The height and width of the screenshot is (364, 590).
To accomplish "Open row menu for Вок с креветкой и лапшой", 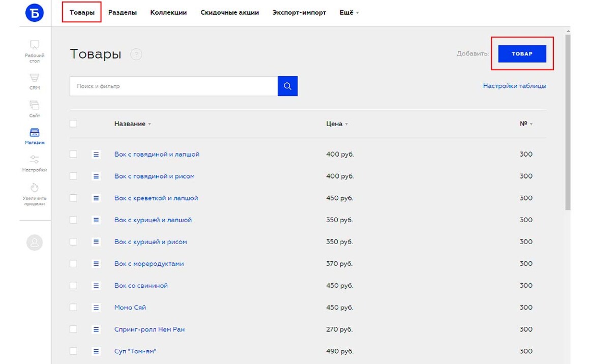I will 96,198.
